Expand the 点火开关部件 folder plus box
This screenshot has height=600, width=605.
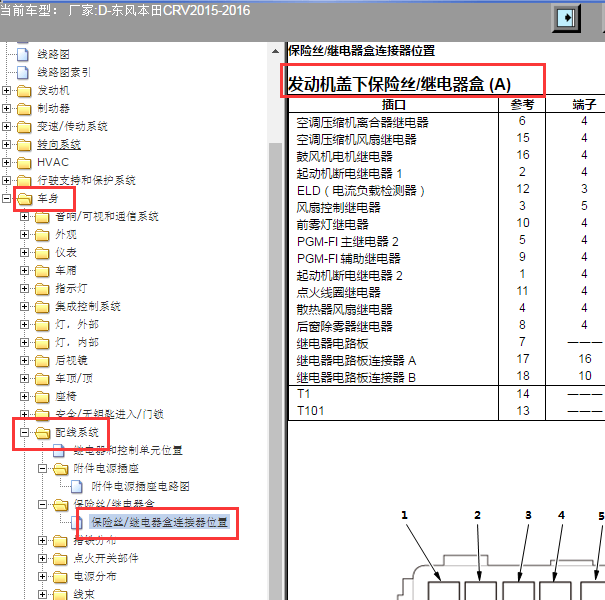[42, 558]
